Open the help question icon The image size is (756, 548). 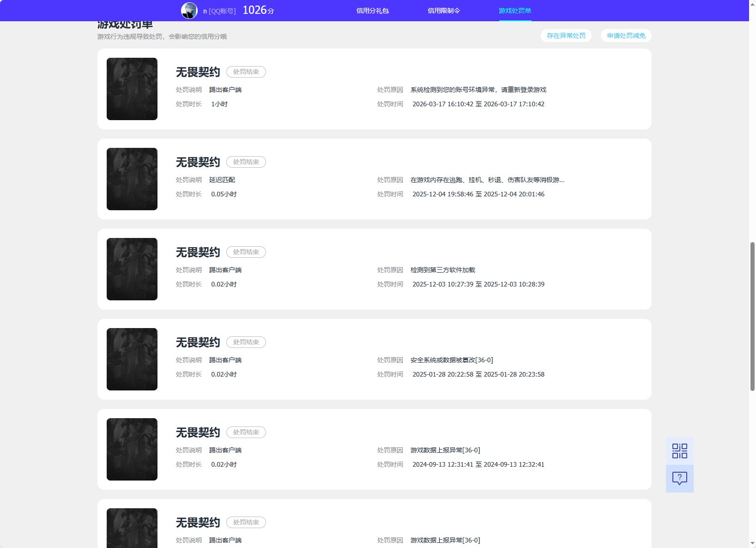(679, 478)
